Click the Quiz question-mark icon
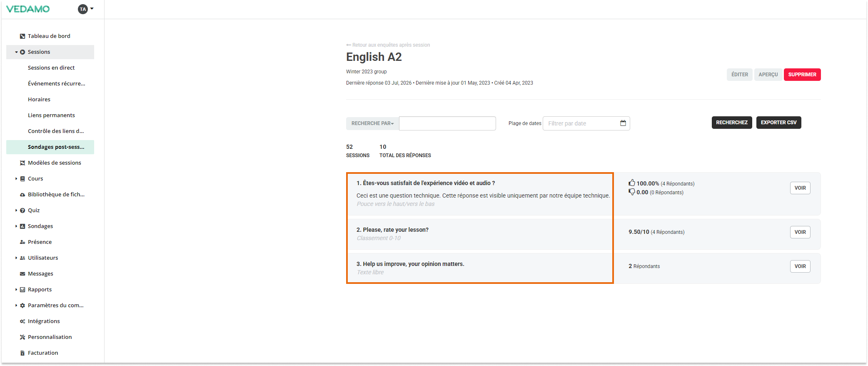Screen dimensions: 868x366 pos(22,211)
